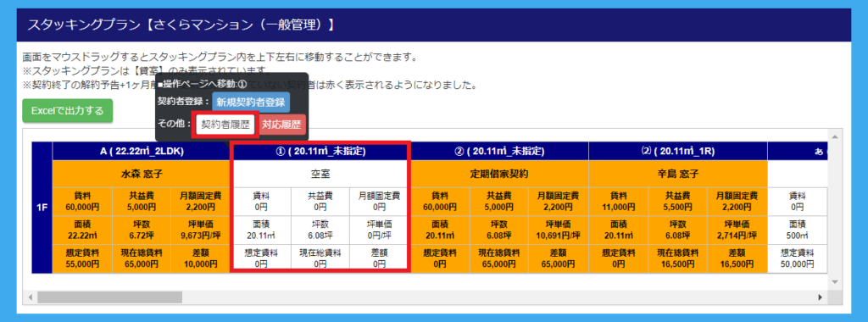Click the Excelで出力する button
This screenshot has width=868, height=322.
(68, 111)
